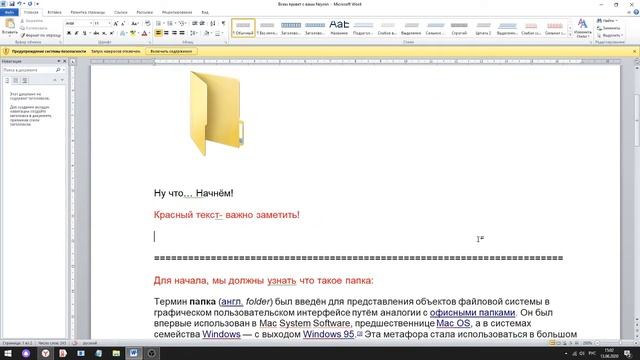Switch to the View (Вид) tab

click(205, 12)
